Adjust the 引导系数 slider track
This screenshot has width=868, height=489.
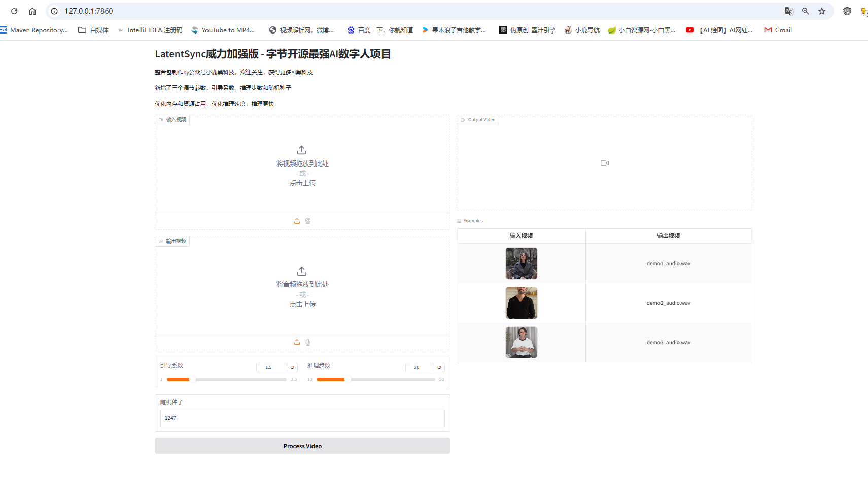(x=227, y=379)
